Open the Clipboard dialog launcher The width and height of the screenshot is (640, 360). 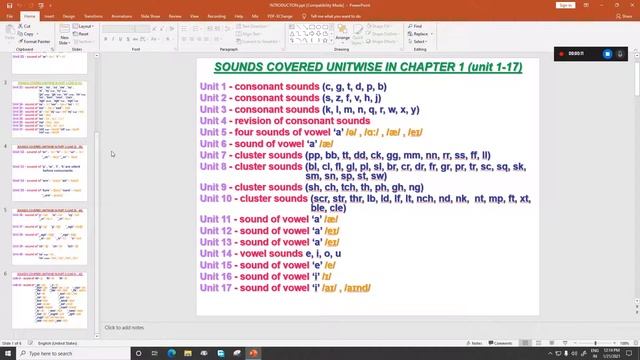coord(52,49)
